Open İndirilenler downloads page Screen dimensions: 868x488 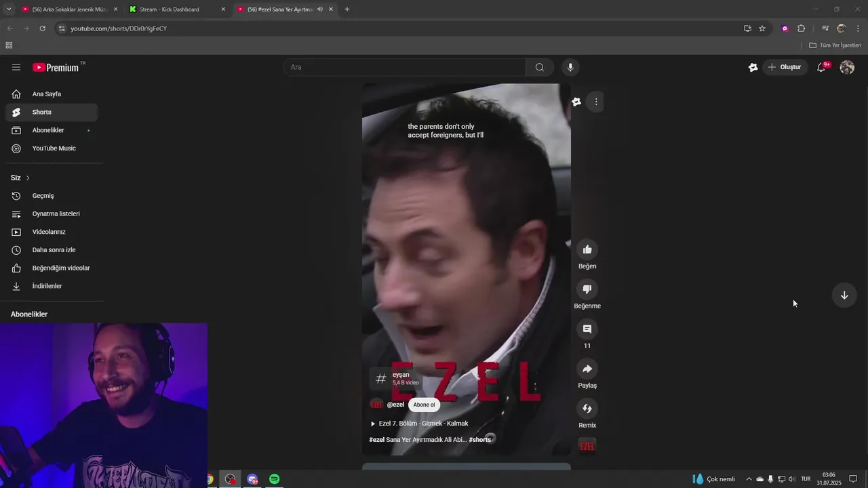(x=52, y=286)
